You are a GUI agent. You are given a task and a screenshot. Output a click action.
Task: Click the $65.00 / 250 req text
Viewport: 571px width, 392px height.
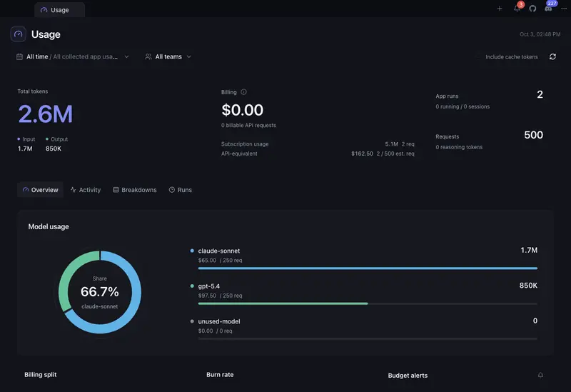point(220,261)
